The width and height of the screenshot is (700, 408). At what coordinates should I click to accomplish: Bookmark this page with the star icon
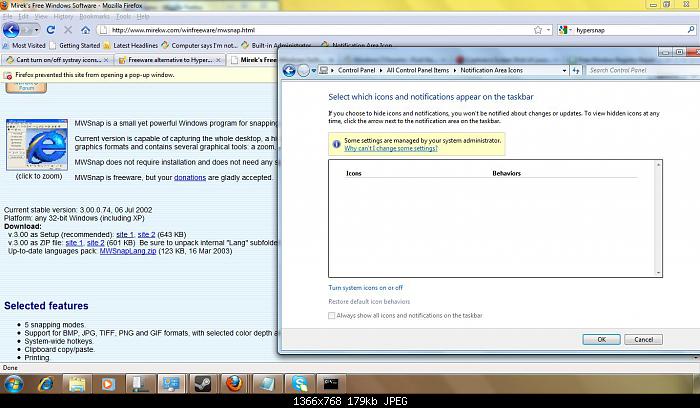pyautogui.click(x=538, y=30)
